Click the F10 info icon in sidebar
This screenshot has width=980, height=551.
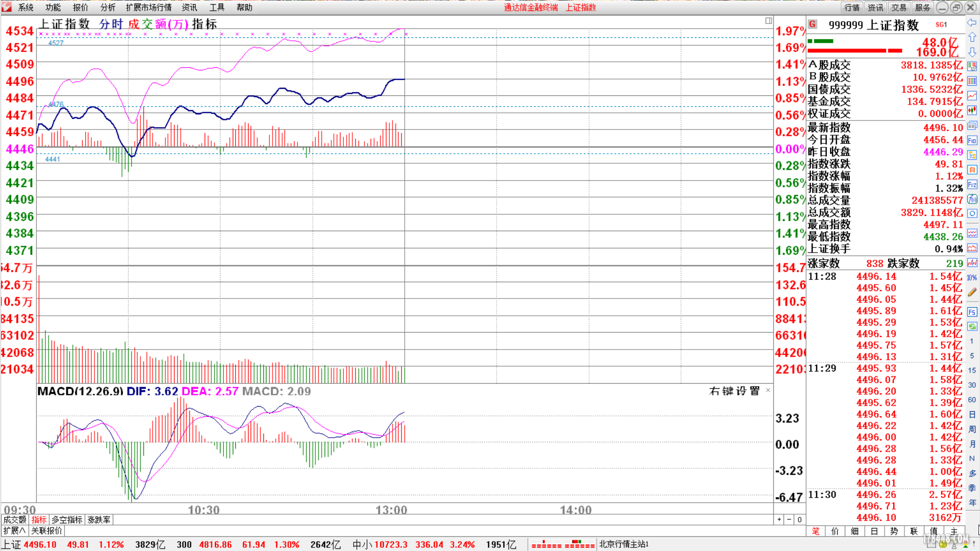(x=972, y=140)
